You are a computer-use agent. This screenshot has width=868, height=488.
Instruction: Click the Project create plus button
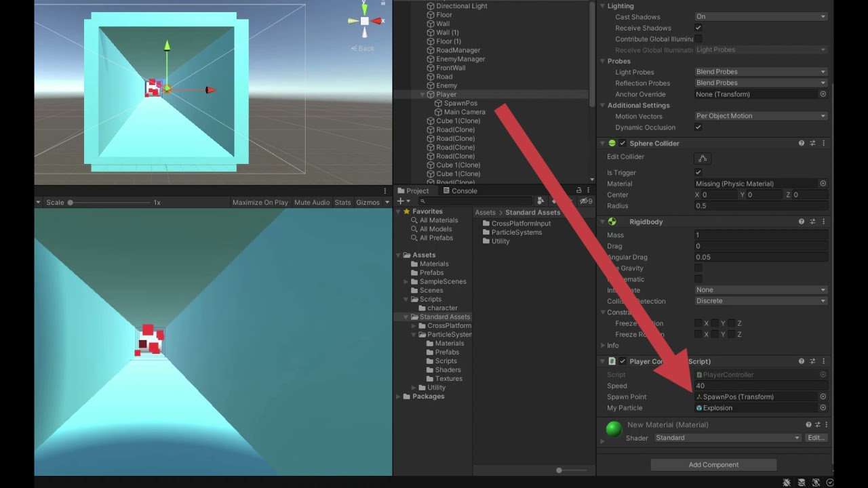401,201
